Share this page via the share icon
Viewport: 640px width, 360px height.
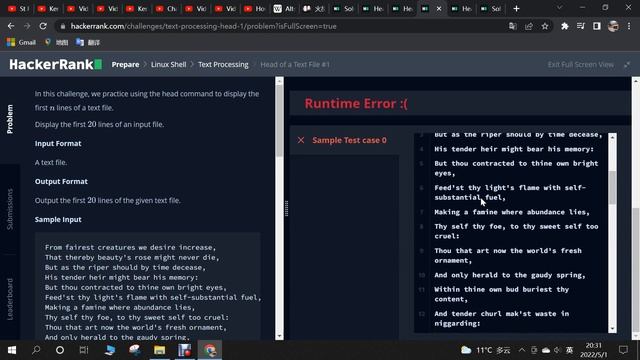coord(529,26)
